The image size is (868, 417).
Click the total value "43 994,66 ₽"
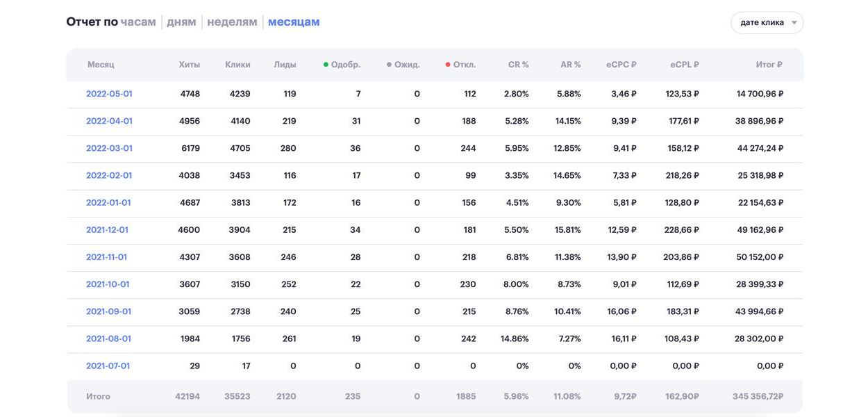coord(760,311)
